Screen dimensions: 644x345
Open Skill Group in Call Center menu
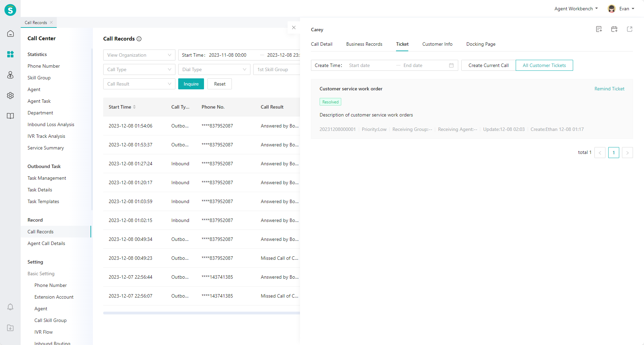click(x=39, y=78)
